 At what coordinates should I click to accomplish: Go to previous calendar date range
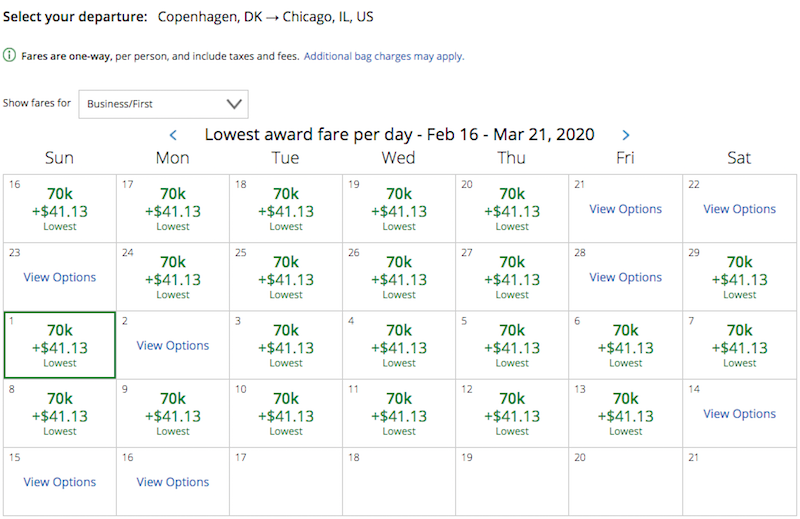pyautogui.click(x=173, y=135)
